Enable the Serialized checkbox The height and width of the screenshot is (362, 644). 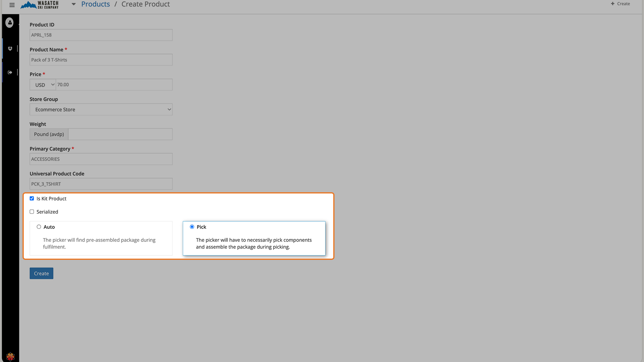32,212
